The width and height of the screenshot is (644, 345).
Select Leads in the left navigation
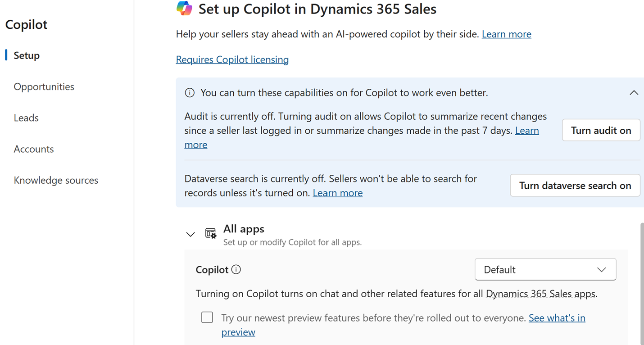click(x=26, y=118)
